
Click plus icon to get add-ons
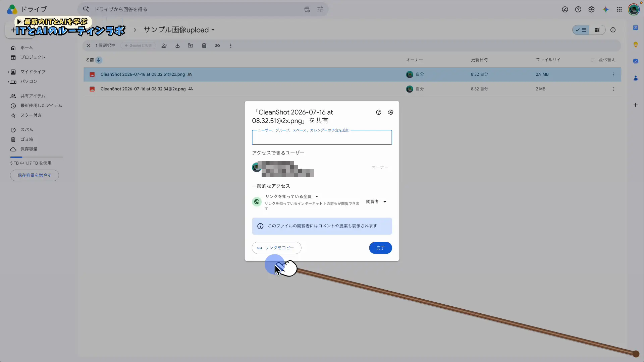635,105
